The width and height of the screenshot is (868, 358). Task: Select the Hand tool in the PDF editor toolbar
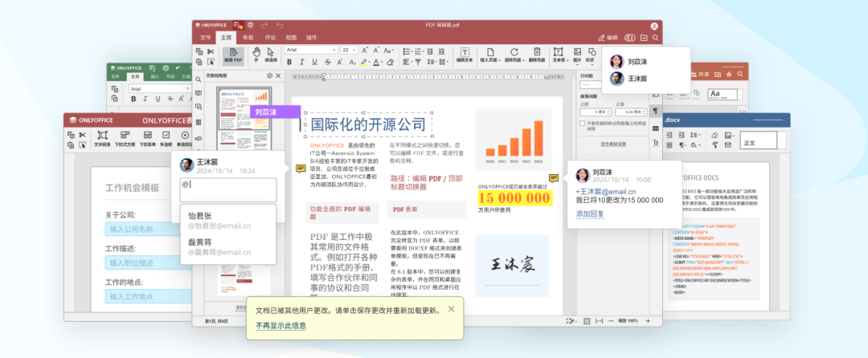coord(256,54)
